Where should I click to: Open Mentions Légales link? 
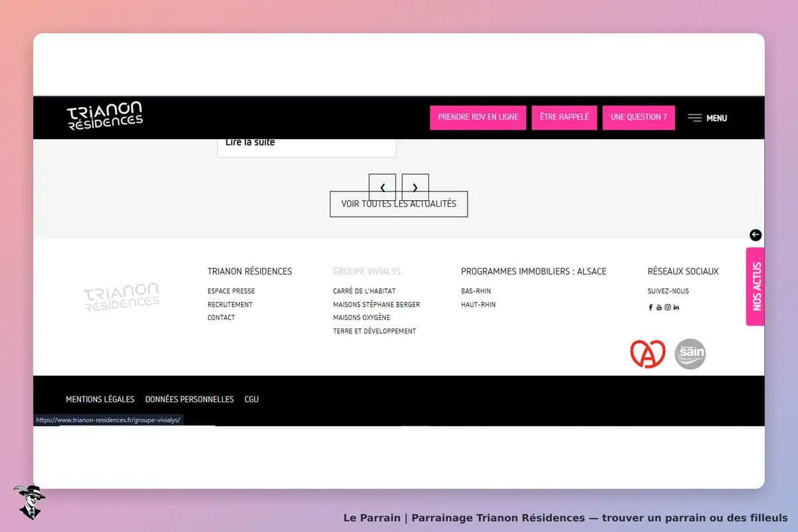pyautogui.click(x=100, y=400)
